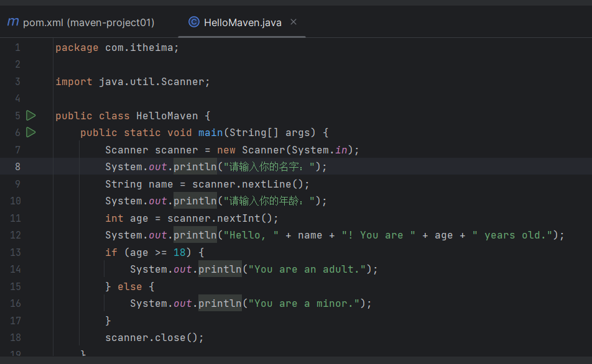The image size is (592, 364).
Task: Click 'scanner.nextInt();' on line 11
Action: [223, 219]
